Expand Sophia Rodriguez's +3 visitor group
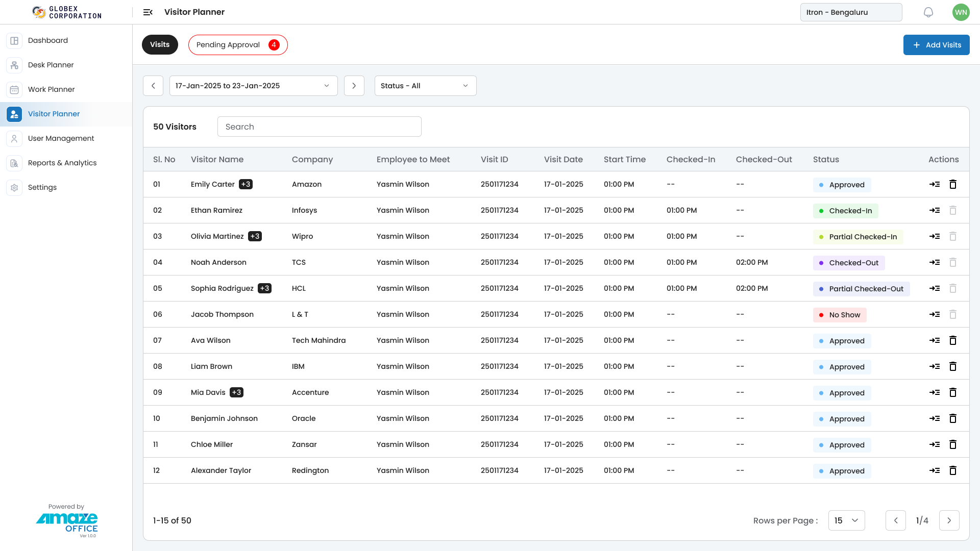 click(264, 288)
